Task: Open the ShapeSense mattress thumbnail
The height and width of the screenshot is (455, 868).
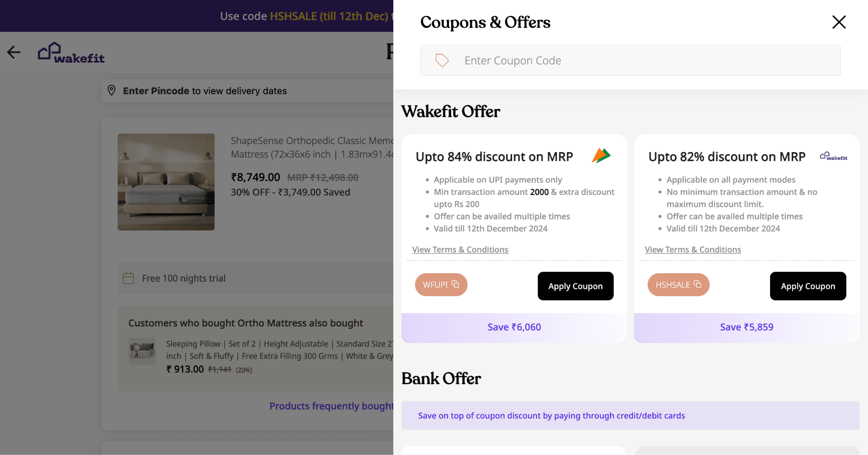Action: click(x=166, y=182)
